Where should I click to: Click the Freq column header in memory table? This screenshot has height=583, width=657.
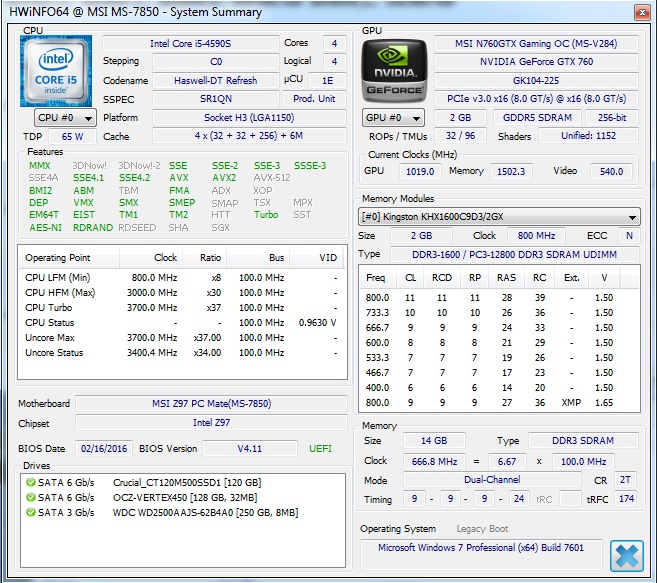point(376,278)
